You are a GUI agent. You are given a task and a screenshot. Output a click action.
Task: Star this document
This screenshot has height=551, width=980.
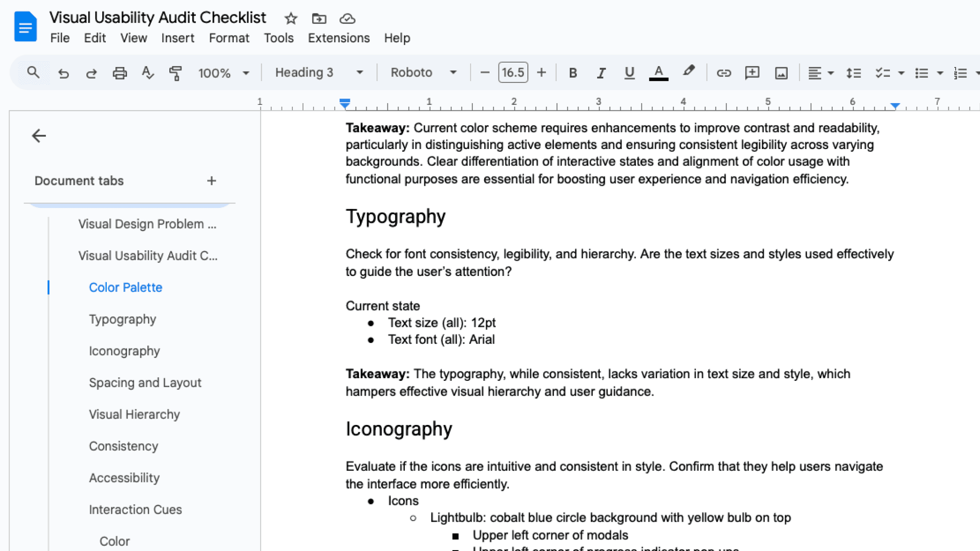(x=291, y=18)
